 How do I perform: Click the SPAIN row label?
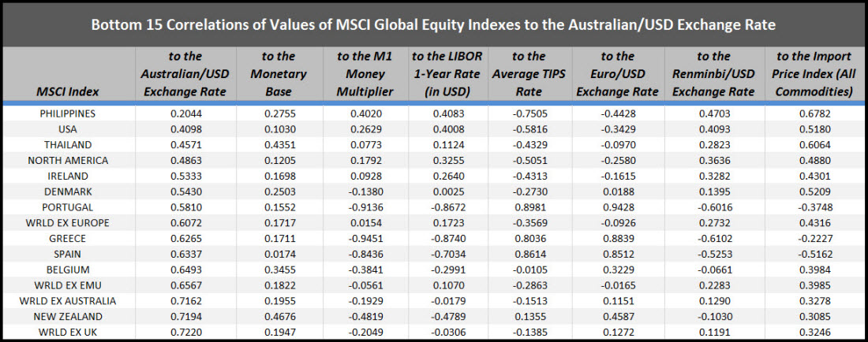[68, 255]
